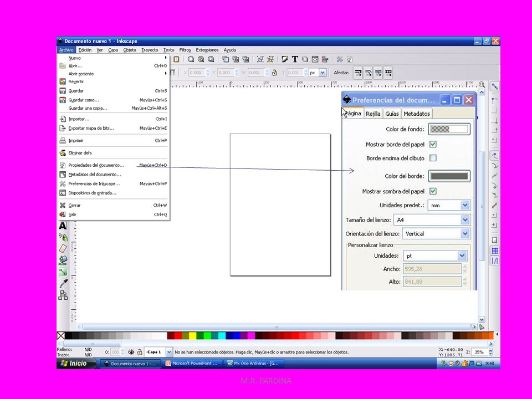Click the Paste clipboard icon in the toolbar
This screenshot has width=532, height=399.
(x=176, y=59)
